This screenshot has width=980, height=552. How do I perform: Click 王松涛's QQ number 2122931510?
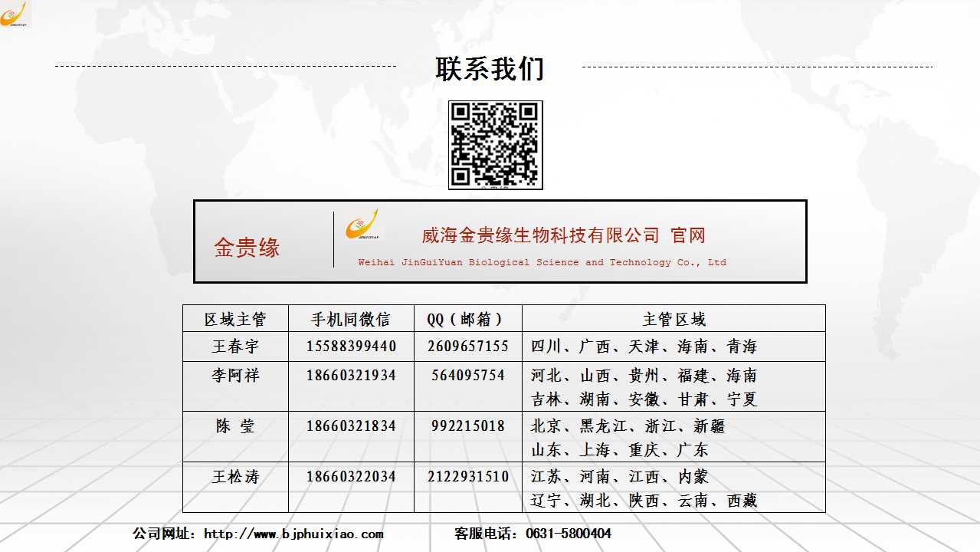467,477
